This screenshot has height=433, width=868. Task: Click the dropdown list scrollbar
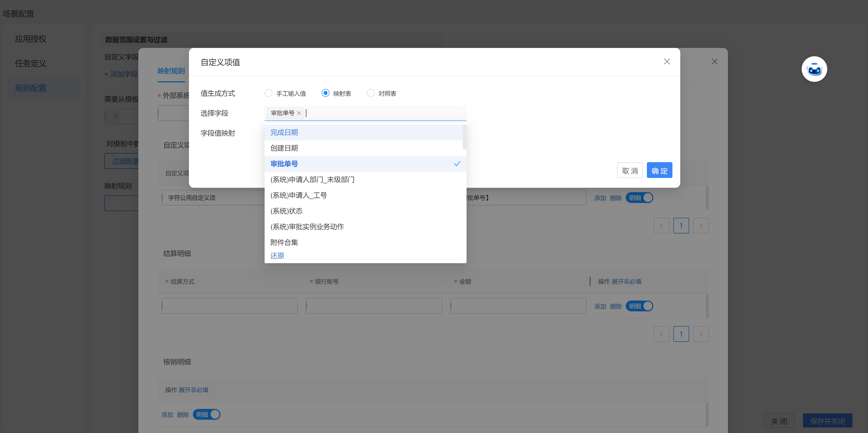[464, 137]
